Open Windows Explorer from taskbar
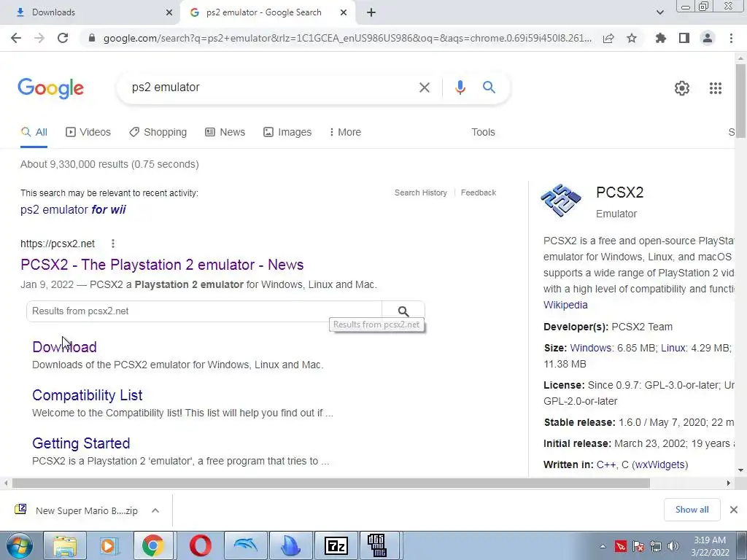The image size is (747, 560). point(65,545)
